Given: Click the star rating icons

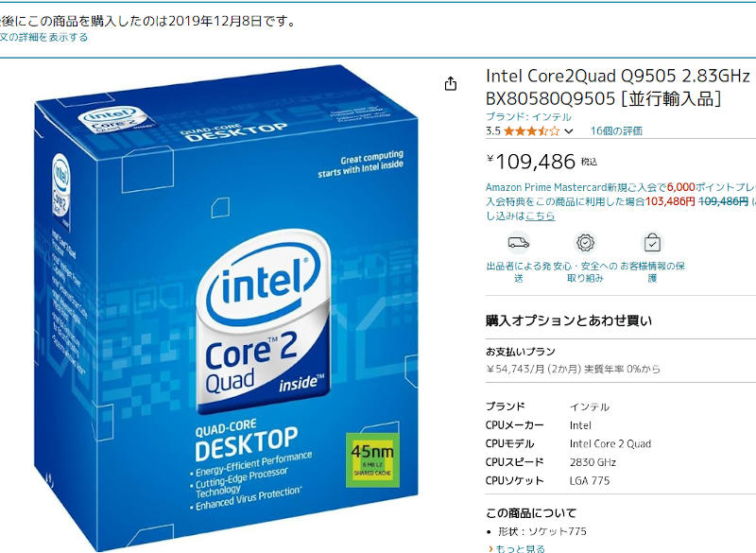Looking at the screenshot, I should point(531,130).
